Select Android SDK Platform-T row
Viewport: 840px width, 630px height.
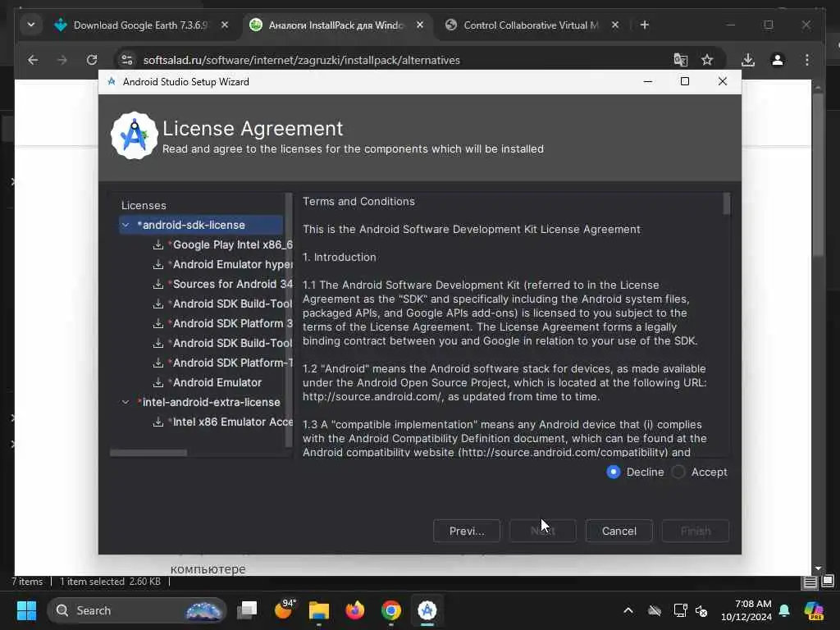point(231,363)
